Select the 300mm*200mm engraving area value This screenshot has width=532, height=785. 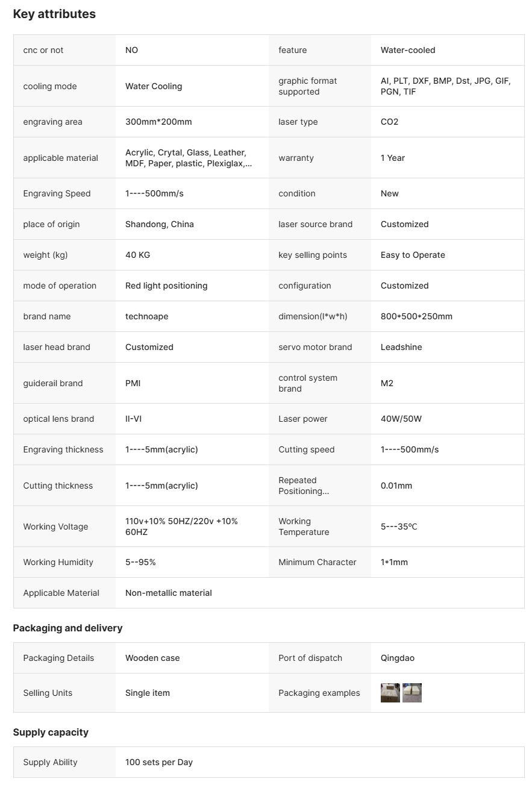(158, 122)
